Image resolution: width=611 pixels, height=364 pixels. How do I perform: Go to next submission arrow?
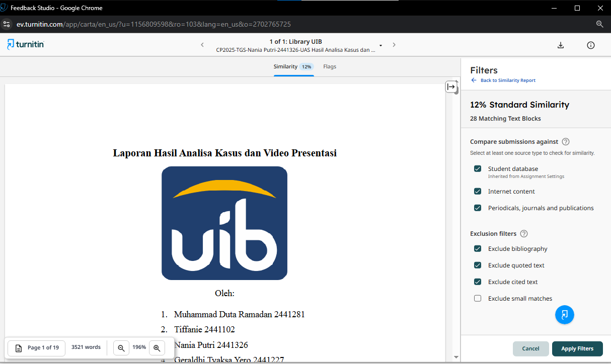coord(394,45)
